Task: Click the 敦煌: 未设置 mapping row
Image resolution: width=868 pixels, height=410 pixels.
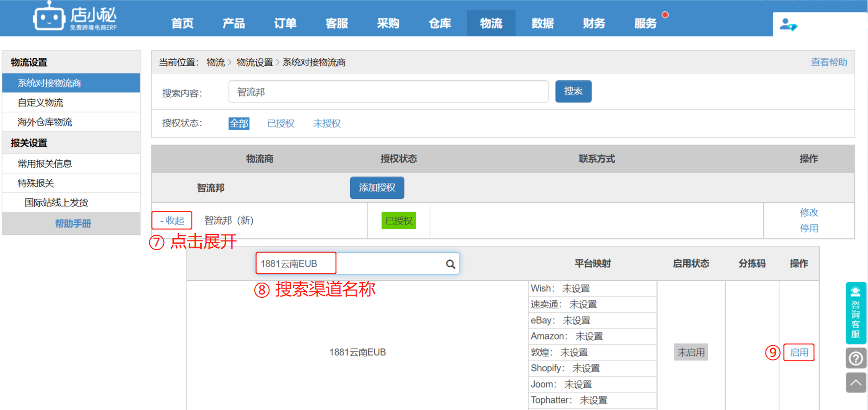Action: point(593,353)
